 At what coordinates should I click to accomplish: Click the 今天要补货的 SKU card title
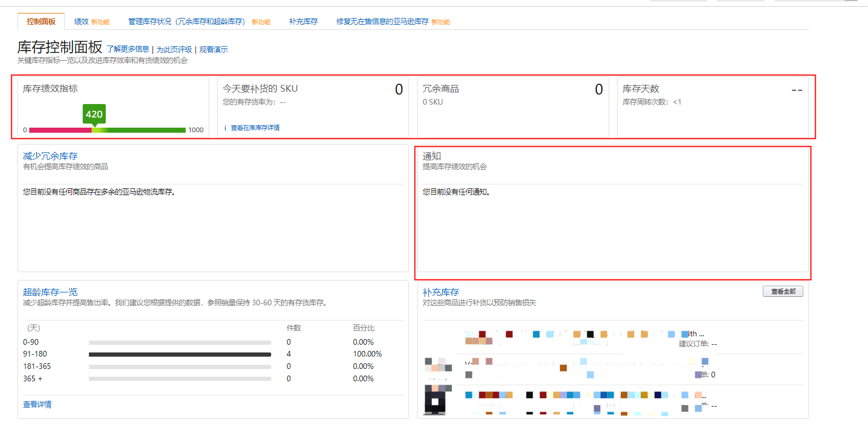click(260, 89)
